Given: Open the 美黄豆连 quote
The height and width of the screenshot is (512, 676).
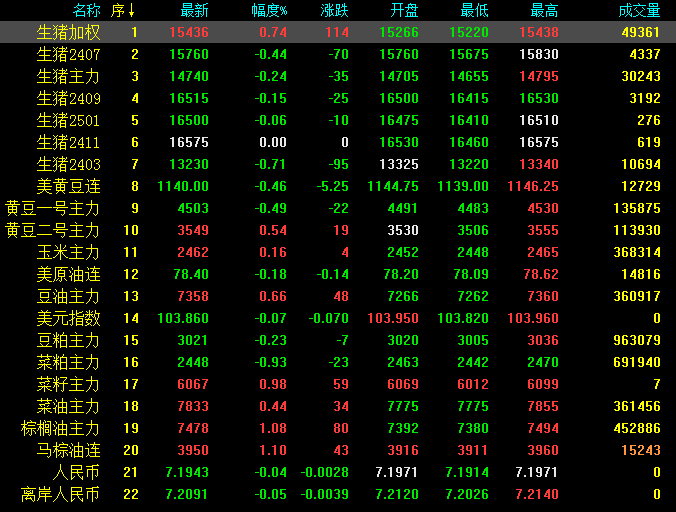Looking at the screenshot, I should tap(69, 186).
